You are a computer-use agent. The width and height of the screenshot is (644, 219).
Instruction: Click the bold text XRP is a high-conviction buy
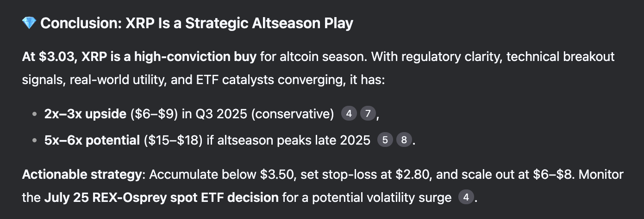(169, 57)
